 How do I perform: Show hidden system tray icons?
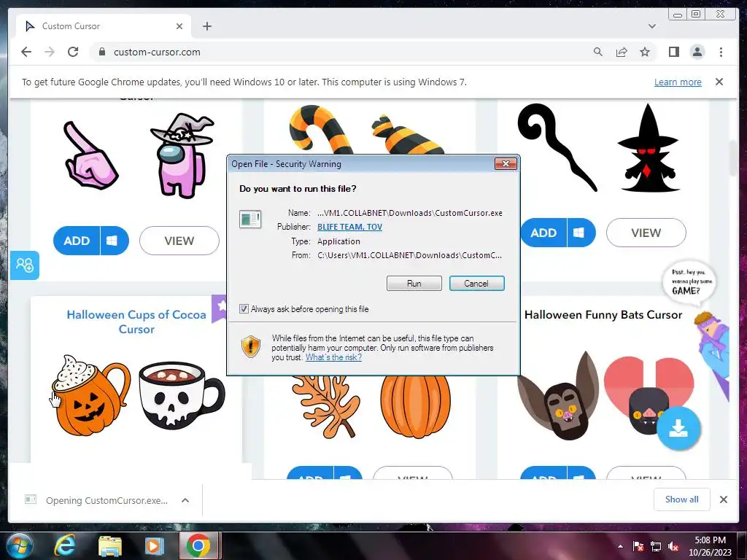[x=620, y=546]
